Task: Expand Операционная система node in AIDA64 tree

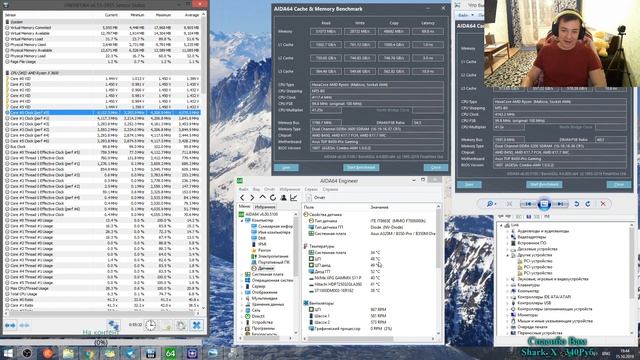Action: [x=242, y=280]
